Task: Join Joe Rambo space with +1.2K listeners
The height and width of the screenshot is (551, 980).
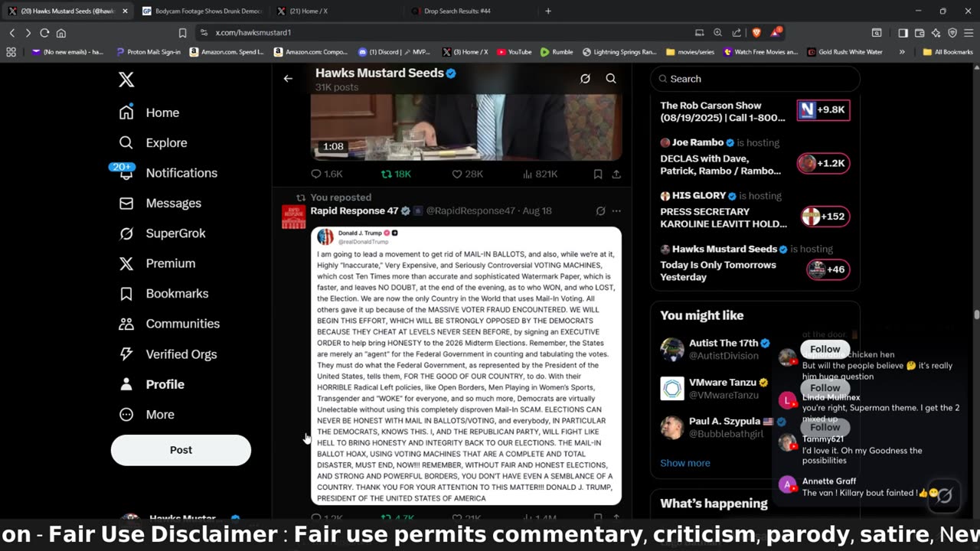Action: [823, 163]
